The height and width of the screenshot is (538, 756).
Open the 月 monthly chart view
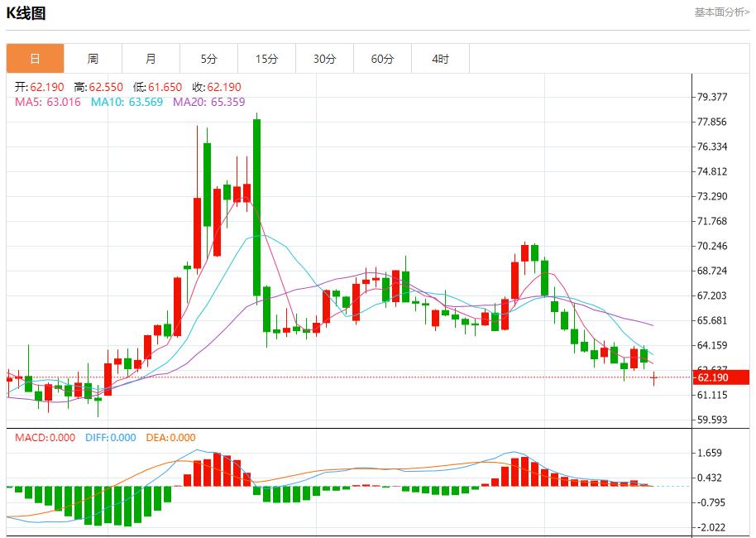[149, 58]
